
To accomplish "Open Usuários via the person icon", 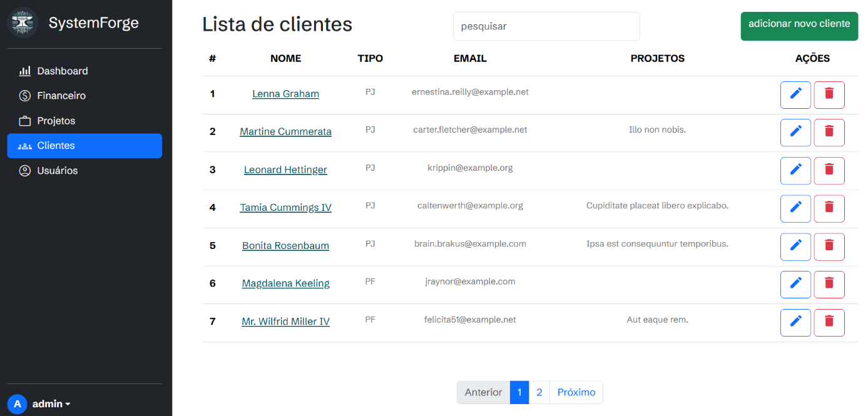I will [24, 170].
